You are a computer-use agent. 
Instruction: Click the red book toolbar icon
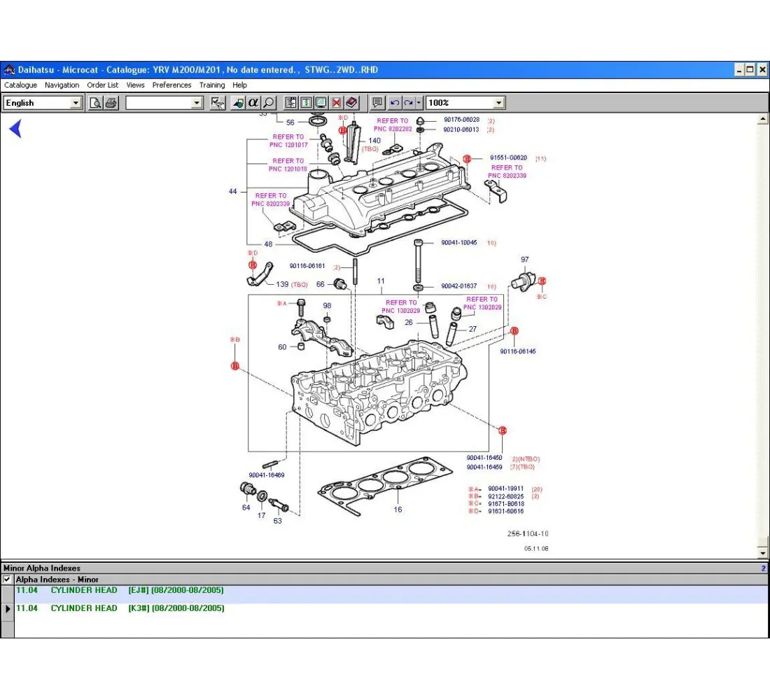[351, 103]
